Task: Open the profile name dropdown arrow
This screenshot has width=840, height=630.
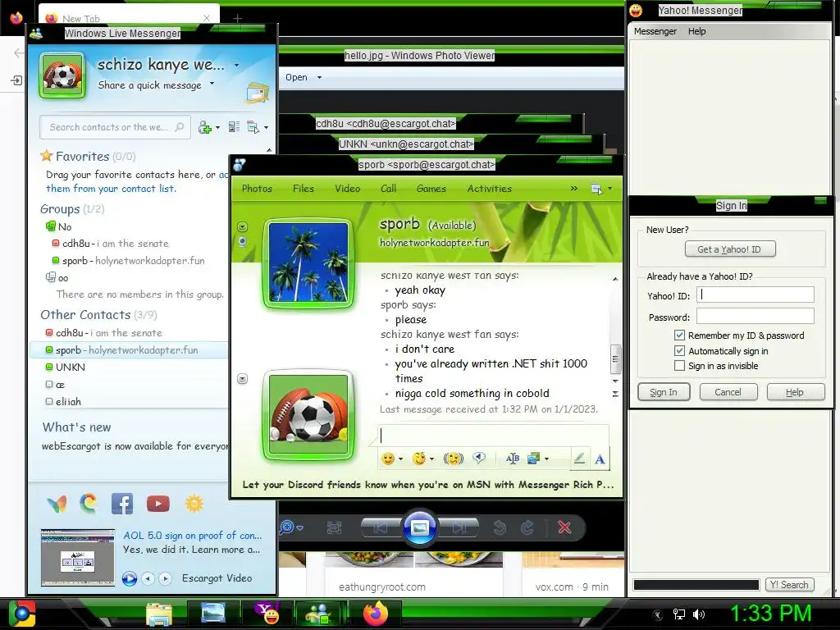Action: click(x=237, y=66)
